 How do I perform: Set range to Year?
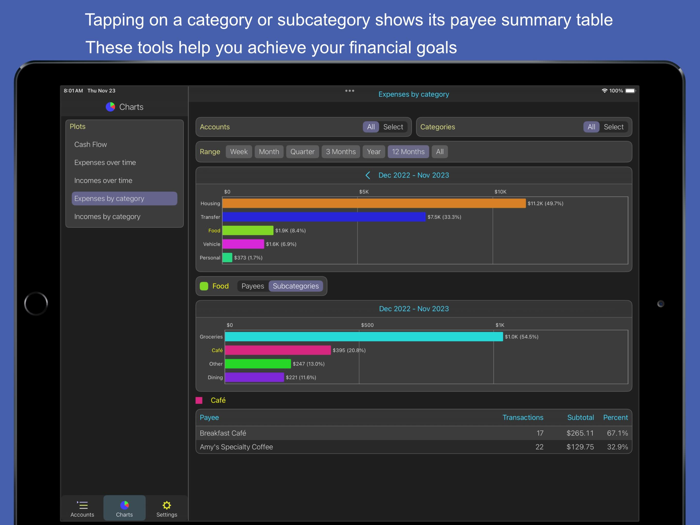pyautogui.click(x=374, y=152)
